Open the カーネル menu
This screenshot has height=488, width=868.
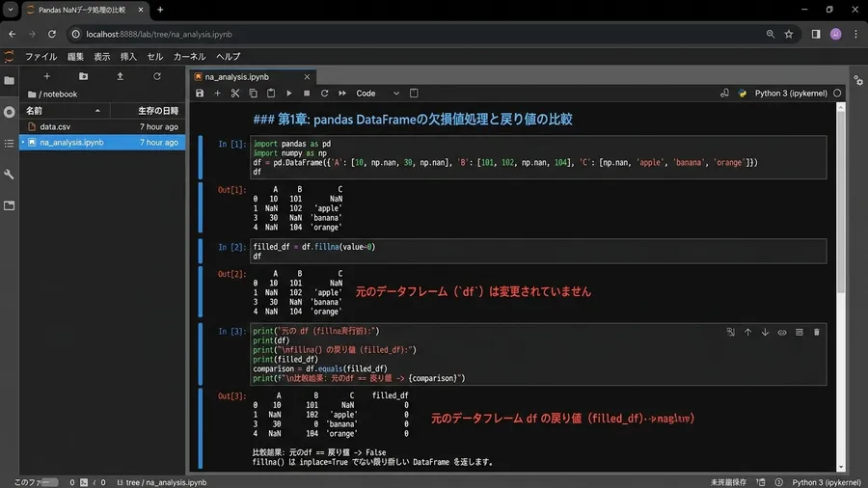tap(190, 57)
